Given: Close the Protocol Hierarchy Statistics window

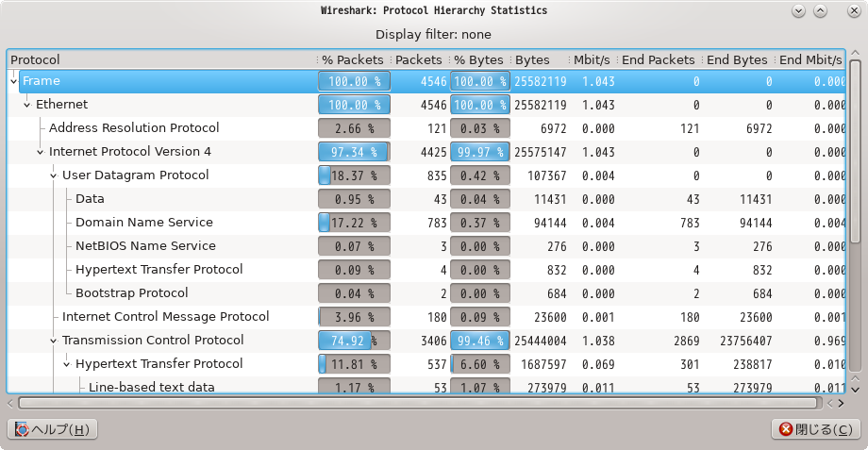Looking at the screenshot, I should click(854, 10).
